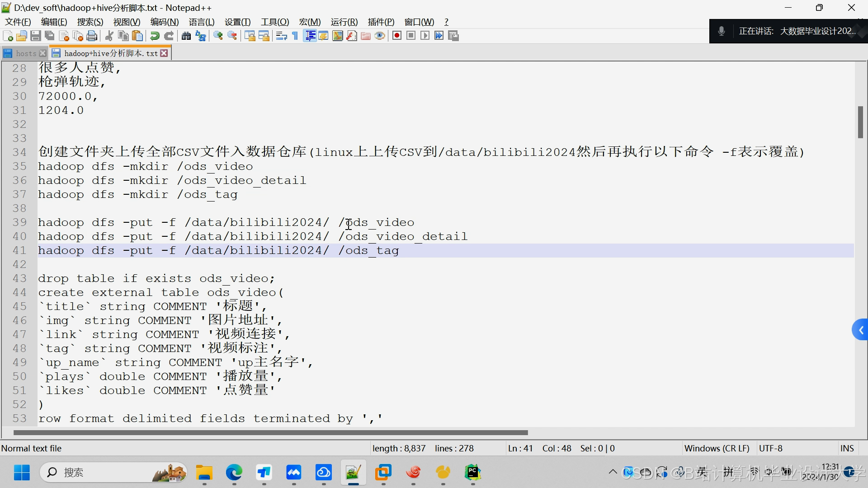This screenshot has width=868, height=488.
Task: Expand the blue side panel chevron
Action: tap(860, 330)
